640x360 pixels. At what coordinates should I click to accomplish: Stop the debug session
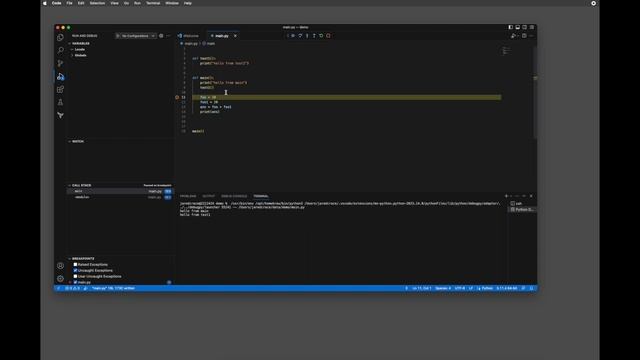(x=328, y=36)
